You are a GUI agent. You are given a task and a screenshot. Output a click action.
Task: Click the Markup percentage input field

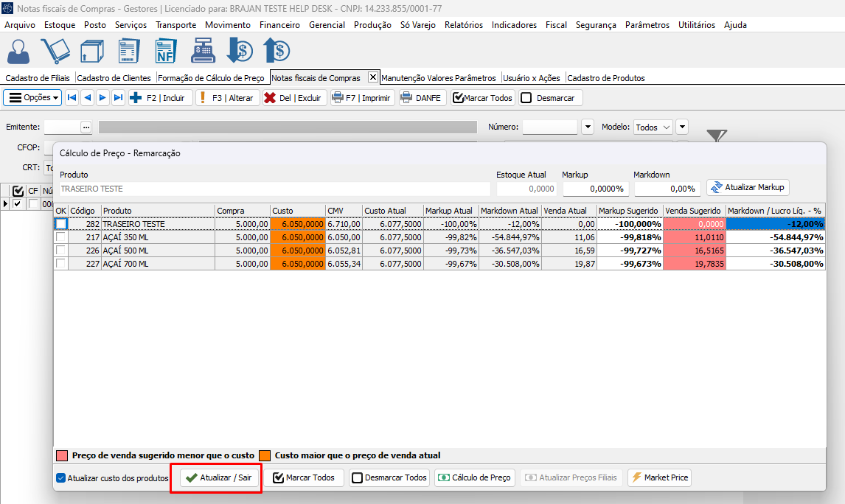594,189
